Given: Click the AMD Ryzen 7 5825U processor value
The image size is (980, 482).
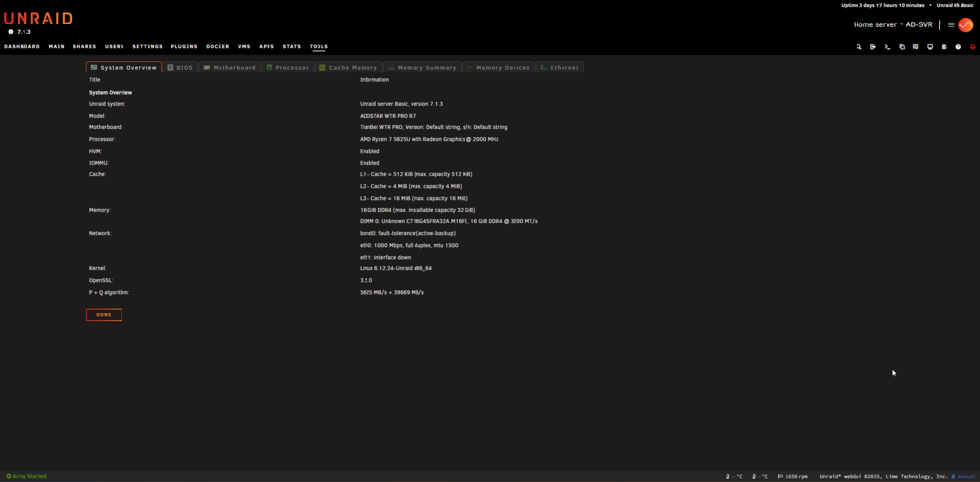Looking at the screenshot, I should [429, 139].
